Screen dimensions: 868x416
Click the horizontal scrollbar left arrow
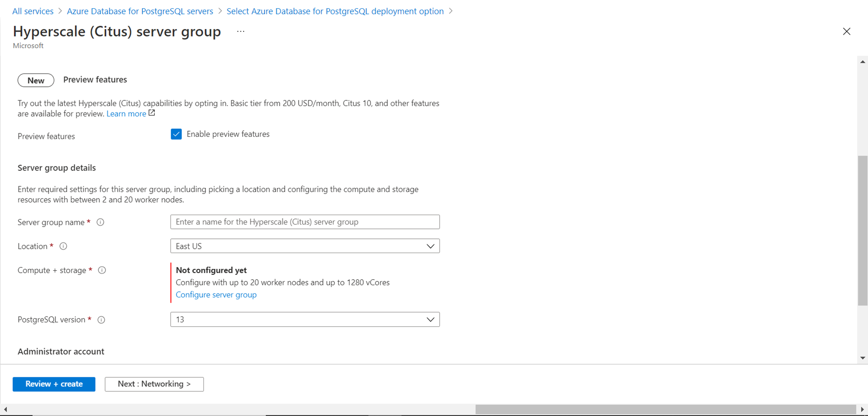(x=5, y=409)
